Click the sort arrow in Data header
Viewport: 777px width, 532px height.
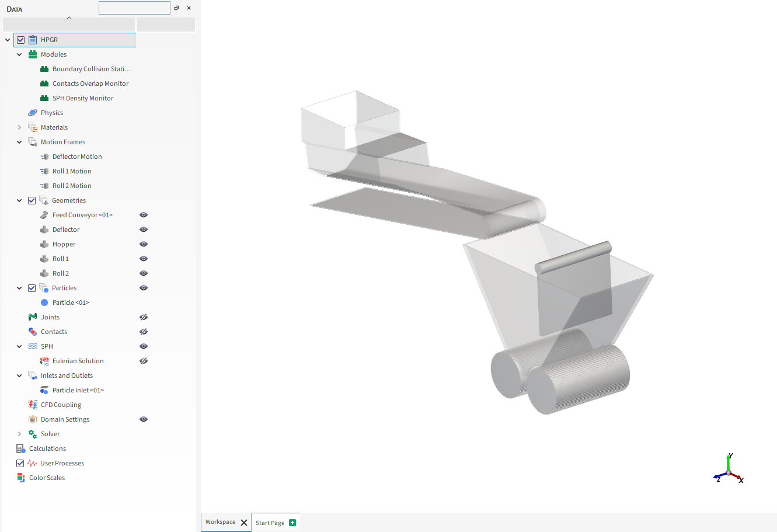69,18
